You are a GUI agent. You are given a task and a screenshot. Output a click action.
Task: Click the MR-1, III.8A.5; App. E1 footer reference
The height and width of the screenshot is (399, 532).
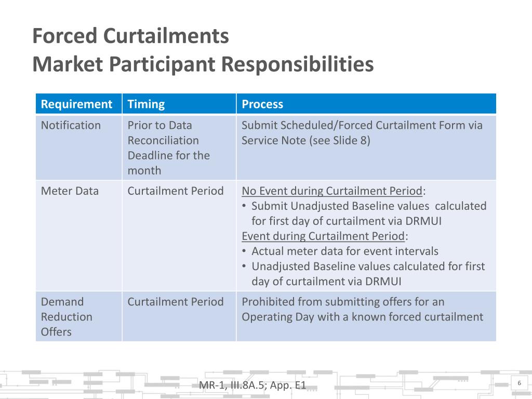pyautogui.click(x=252, y=385)
